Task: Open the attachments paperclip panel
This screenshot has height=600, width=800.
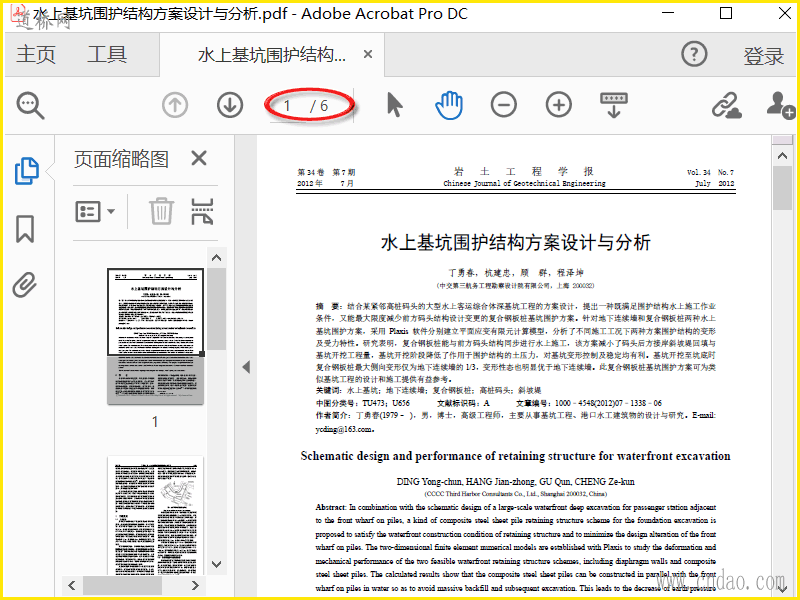Action: point(25,285)
